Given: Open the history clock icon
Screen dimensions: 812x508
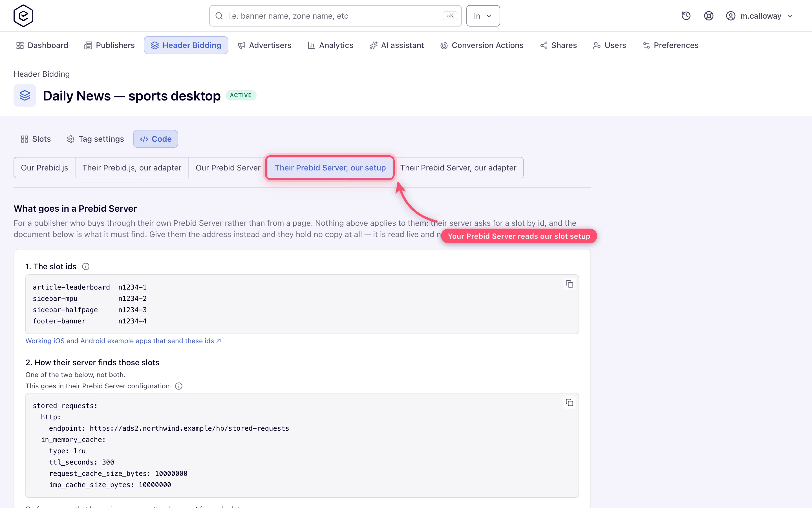Looking at the screenshot, I should coord(686,16).
